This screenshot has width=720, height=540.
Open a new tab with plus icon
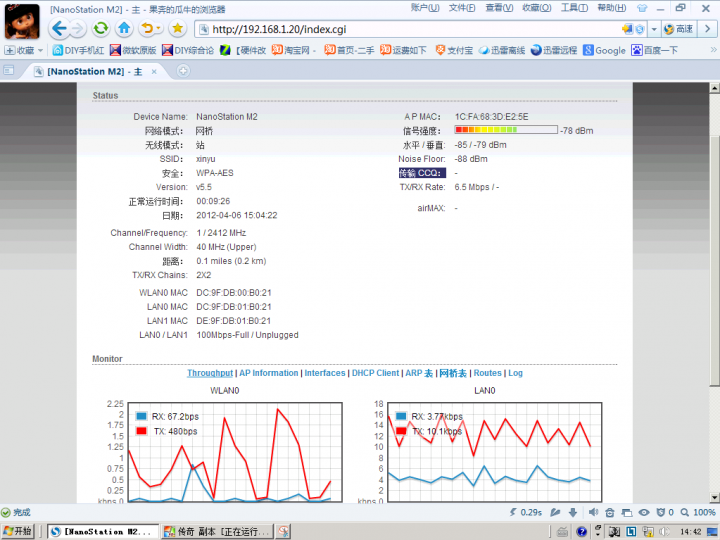(183, 71)
